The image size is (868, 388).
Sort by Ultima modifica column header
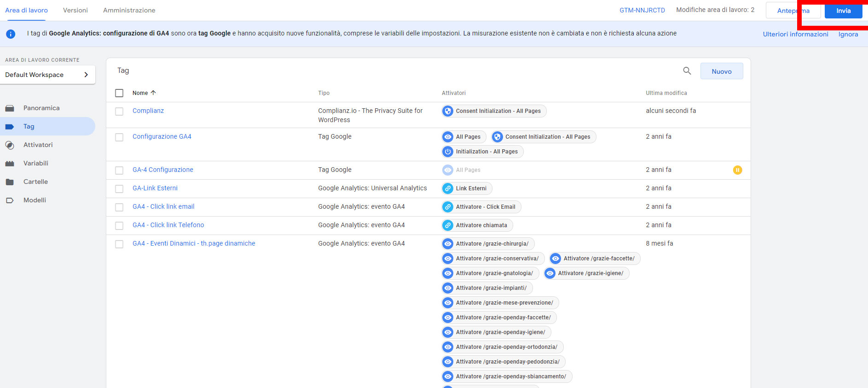tap(666, 93)
